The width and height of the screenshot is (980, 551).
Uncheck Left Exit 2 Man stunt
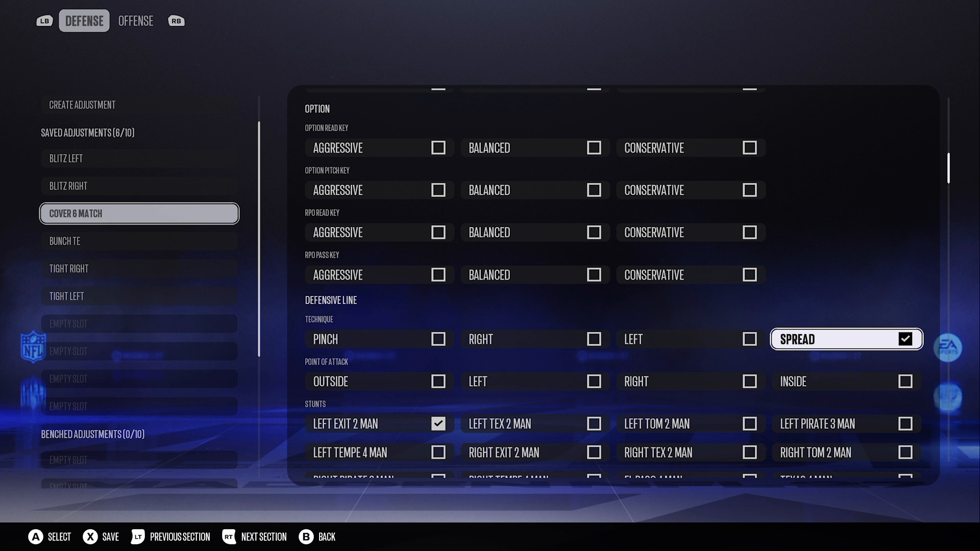438,424
